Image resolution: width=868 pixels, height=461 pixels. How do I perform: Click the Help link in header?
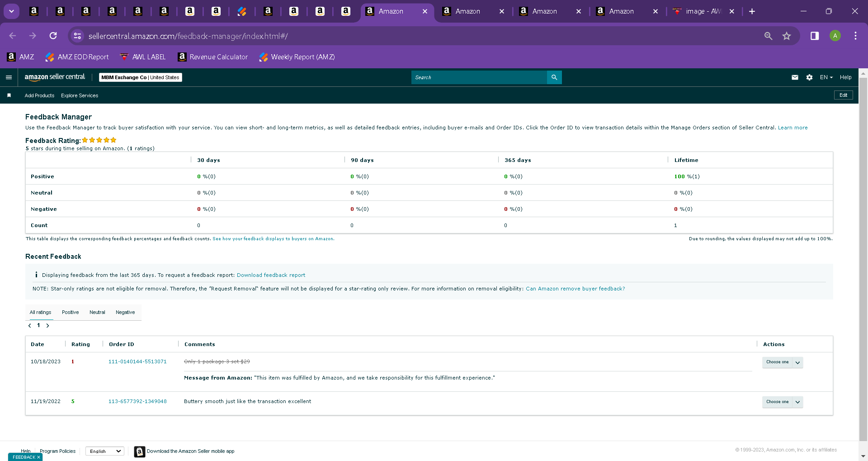pyautogui.click(x=845, y=77)
